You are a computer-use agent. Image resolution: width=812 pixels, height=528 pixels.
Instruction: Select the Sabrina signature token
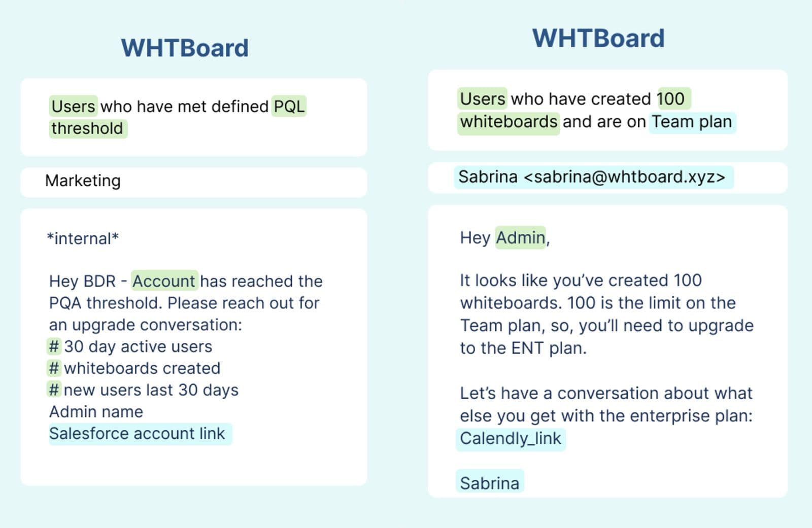[490, 483]
